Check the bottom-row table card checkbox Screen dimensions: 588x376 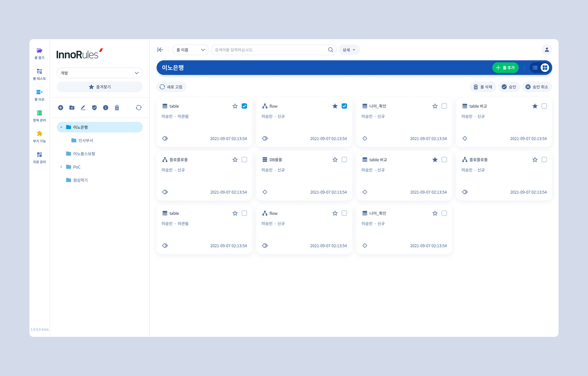[x=244, y=213]
